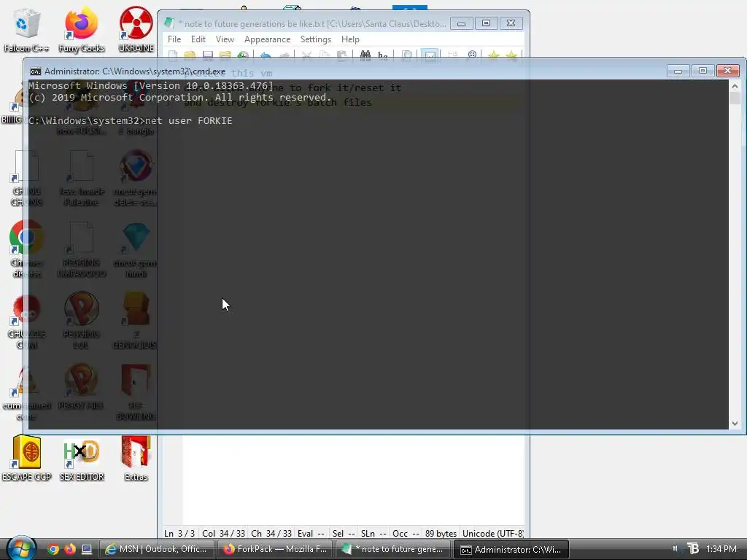Image resolution: width=747 pixels, height=560 pixels.
Task: Click the Administrator cmd taskbar button
Action: [x=511, y=549]
